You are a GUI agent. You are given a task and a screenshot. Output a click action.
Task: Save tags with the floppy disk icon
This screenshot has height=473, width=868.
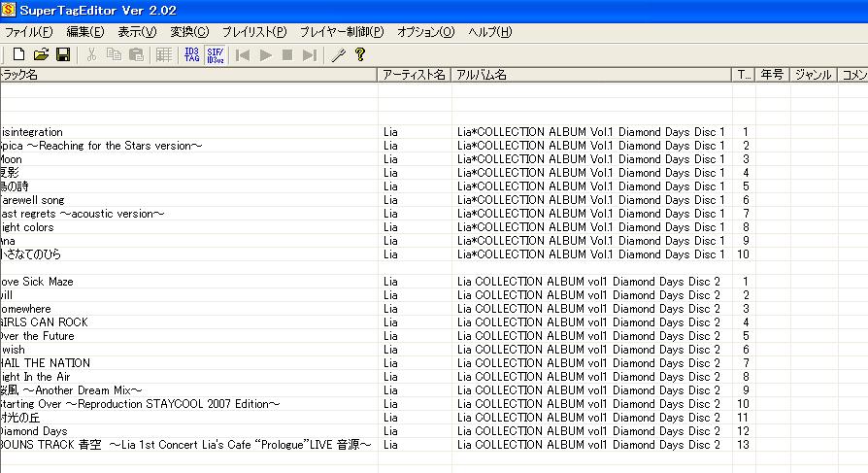tap(63, 54)
